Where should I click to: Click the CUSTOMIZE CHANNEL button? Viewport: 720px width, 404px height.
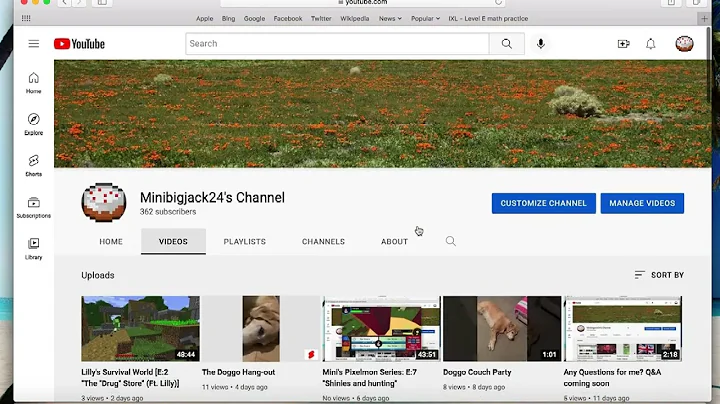click(x=544, y=203)
